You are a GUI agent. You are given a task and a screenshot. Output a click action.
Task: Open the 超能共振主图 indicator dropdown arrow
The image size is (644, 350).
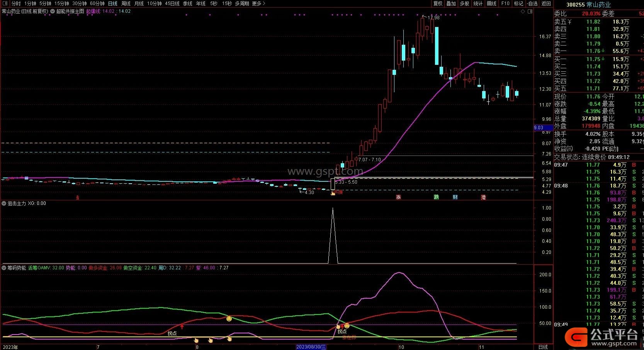tap(53, 12)
